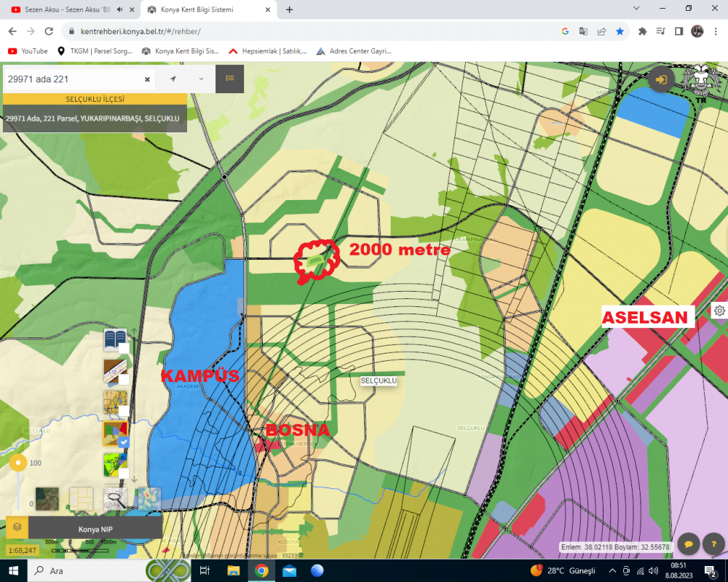Click the double-headed eagle Konya emblem
This screenshot has height=582, width=728.
point(700,84)
